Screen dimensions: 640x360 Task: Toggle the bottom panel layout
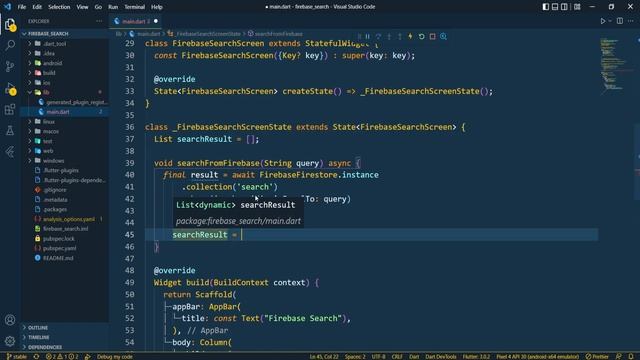coord(555,7)
